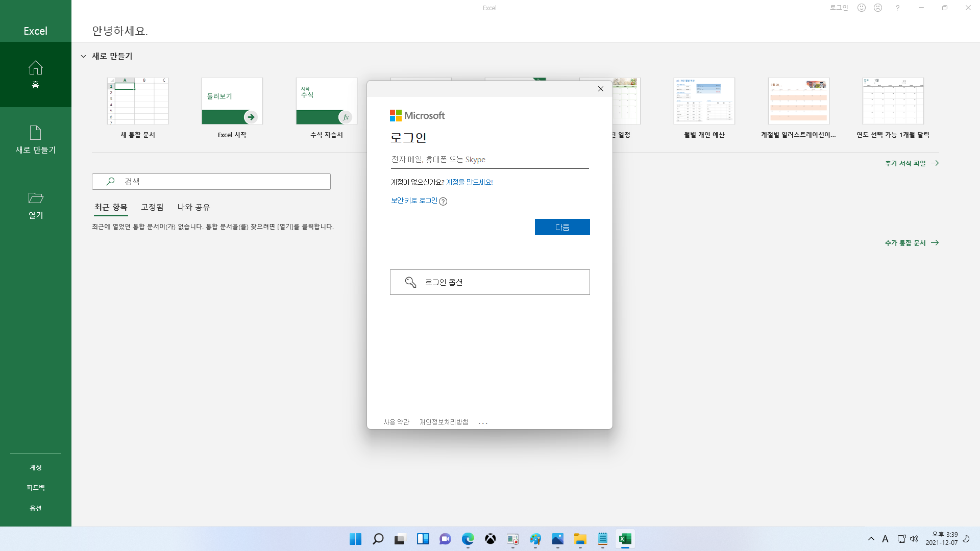Open the help question mark in title bar
This screenshot has height=551, width=980.
pyautogui.click(x=898, y=8)
